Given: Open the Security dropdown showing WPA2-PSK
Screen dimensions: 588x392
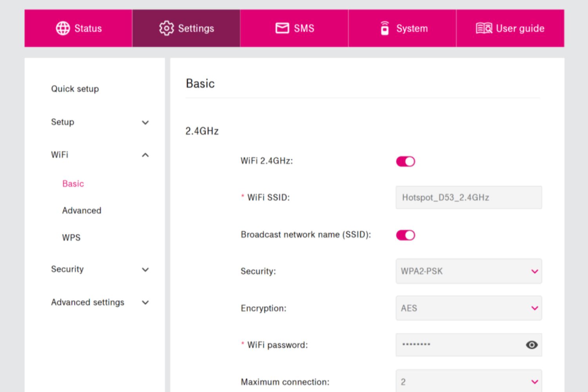Looking at the screenshot, I should click(x=468, y=271).
